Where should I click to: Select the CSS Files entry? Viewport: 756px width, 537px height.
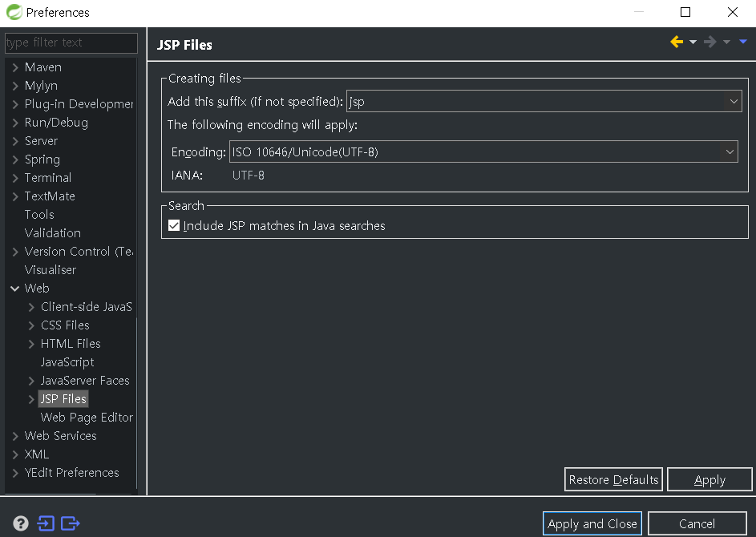[65, 325]
